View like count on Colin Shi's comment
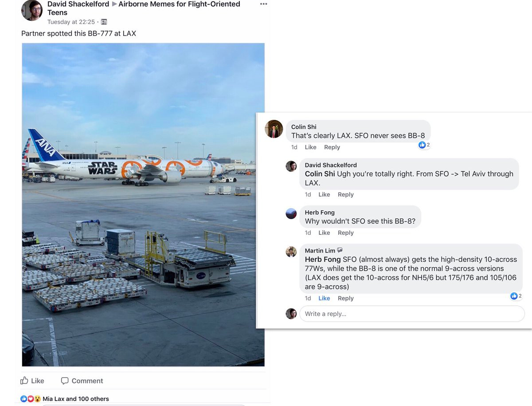532x406 pixels. tap(424, 145)
